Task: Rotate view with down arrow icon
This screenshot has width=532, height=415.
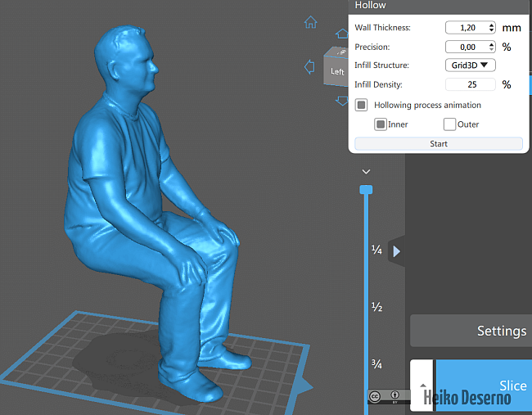Action: pyautogui.click(x=342, y=101)
